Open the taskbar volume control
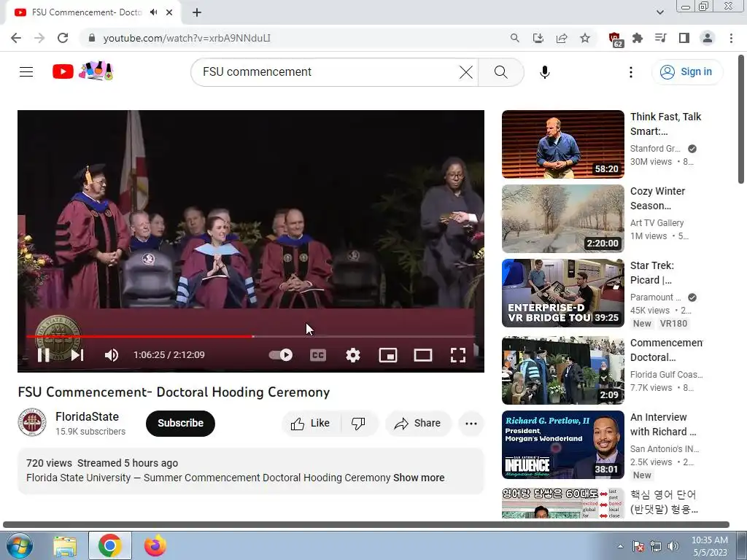Screen dimensions: 747x560 click(x=673, y=546)
